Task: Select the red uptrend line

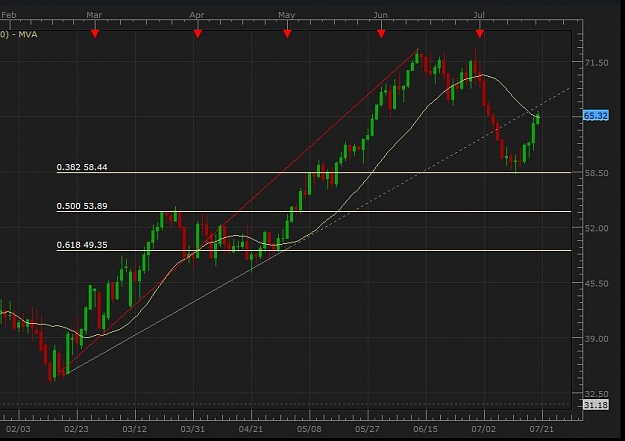Action: tap(238, 212)
